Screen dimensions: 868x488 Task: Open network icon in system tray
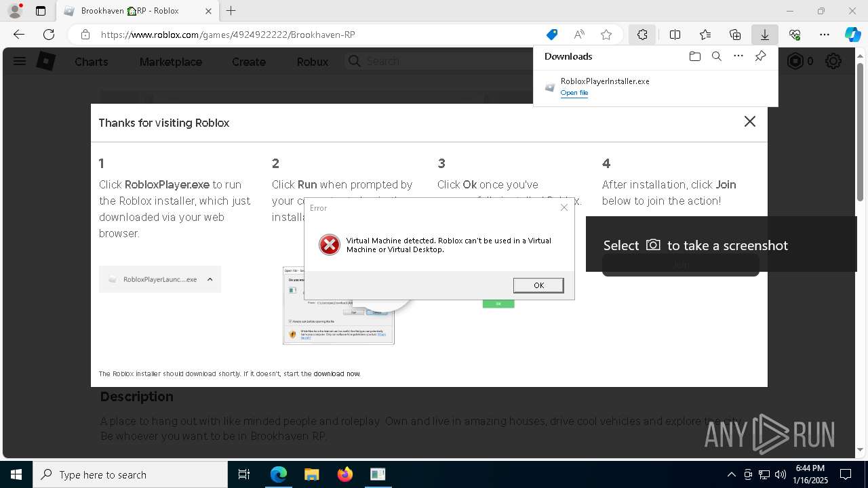pos(764,474)
